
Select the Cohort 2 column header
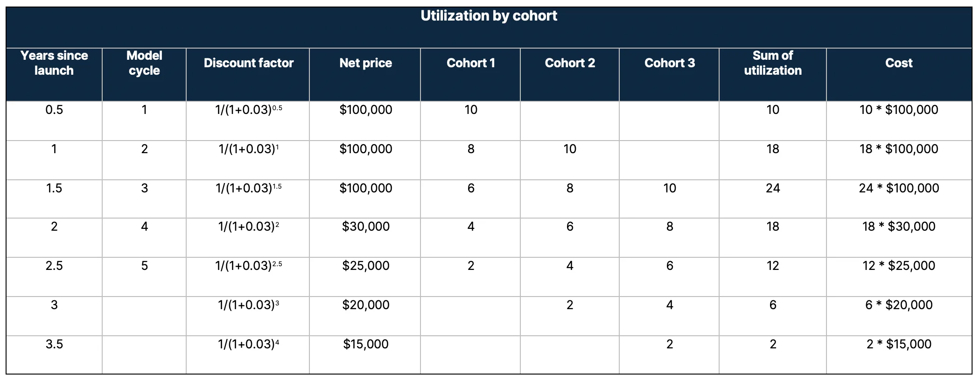(x=570, y=63)
